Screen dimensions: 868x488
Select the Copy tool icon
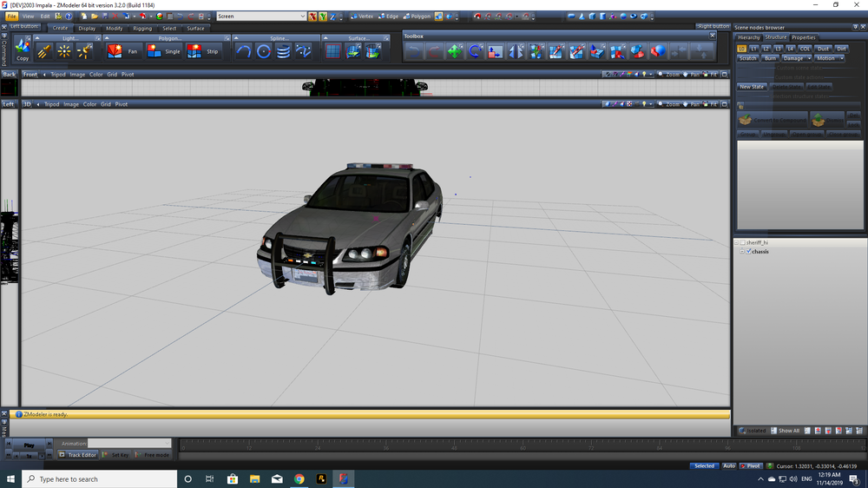[23, 49]
